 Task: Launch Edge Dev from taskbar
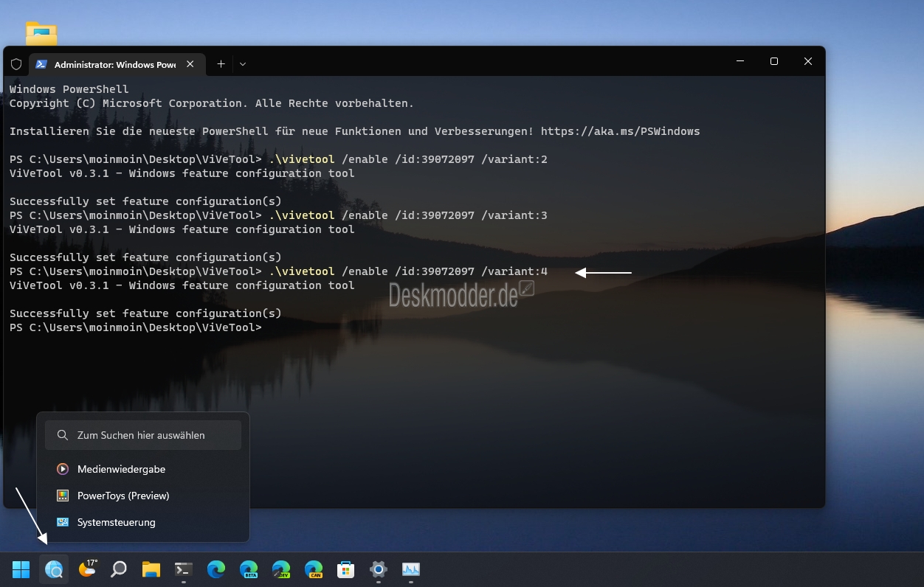coord(281,569)
